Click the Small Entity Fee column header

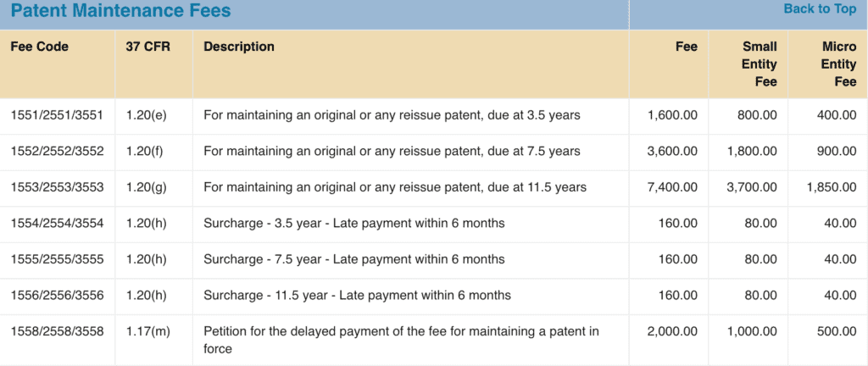[759, 64]
